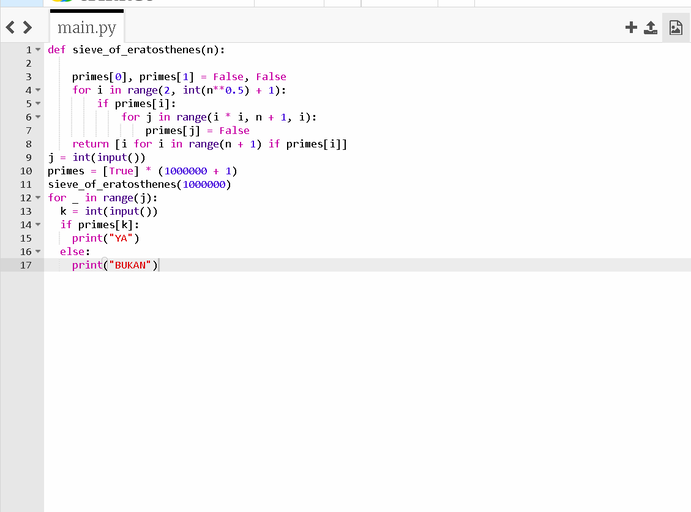Click the 'return' keyword on line 8

click(90, 144)
